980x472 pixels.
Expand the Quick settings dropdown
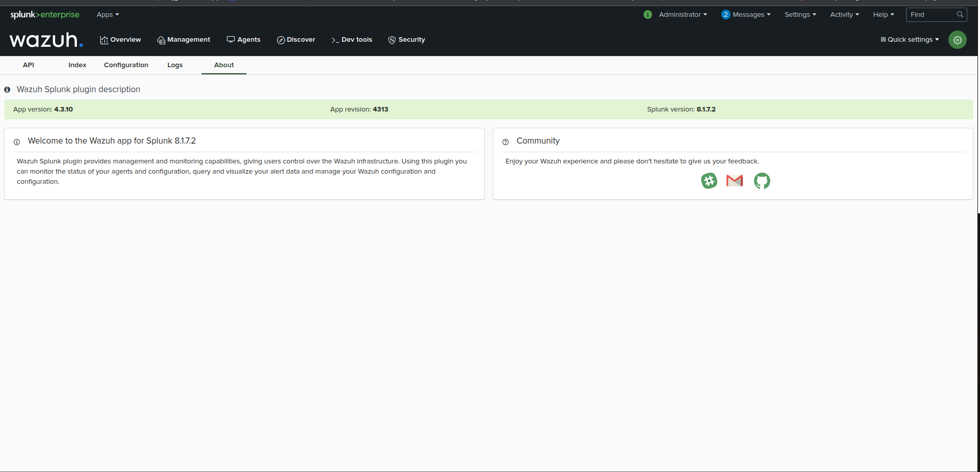point(909,39)
